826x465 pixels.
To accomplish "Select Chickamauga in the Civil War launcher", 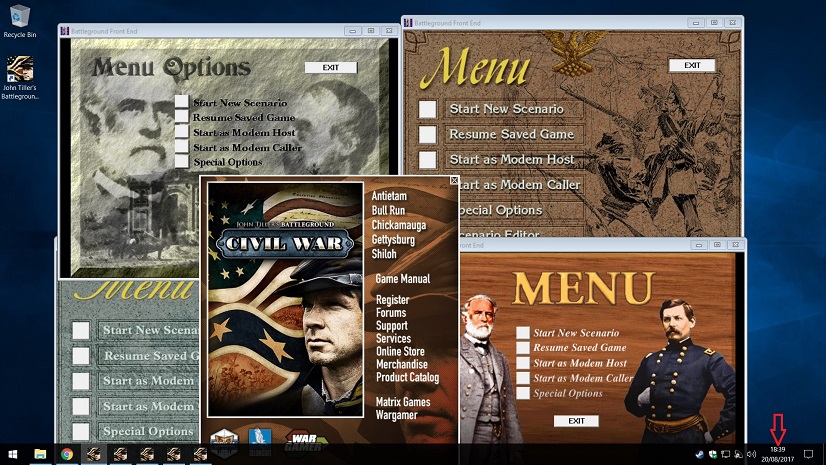I will click(399, 225).
